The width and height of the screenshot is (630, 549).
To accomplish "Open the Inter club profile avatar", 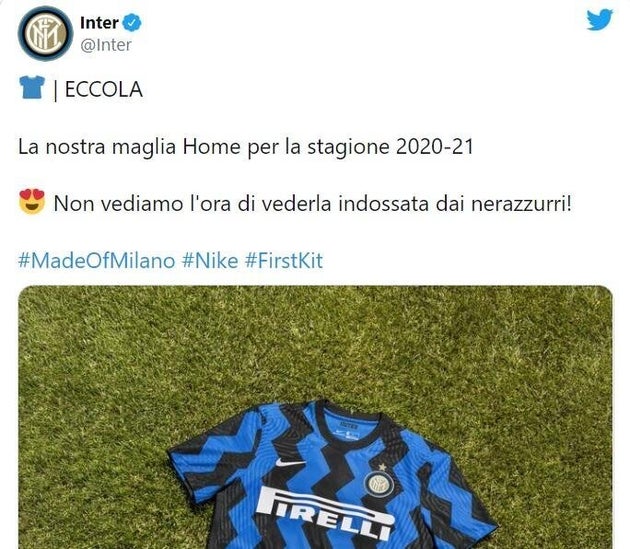I will click(x=45, y=34).
